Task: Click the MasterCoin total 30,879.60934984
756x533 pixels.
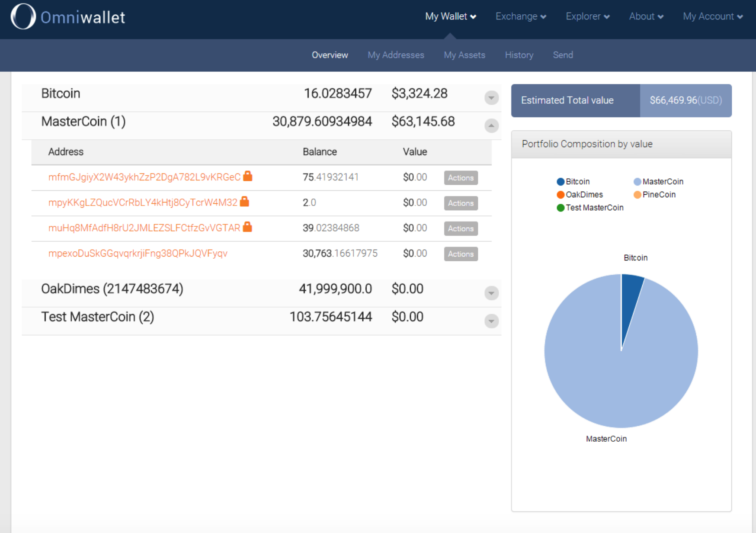Action: (x=322, y=122)
